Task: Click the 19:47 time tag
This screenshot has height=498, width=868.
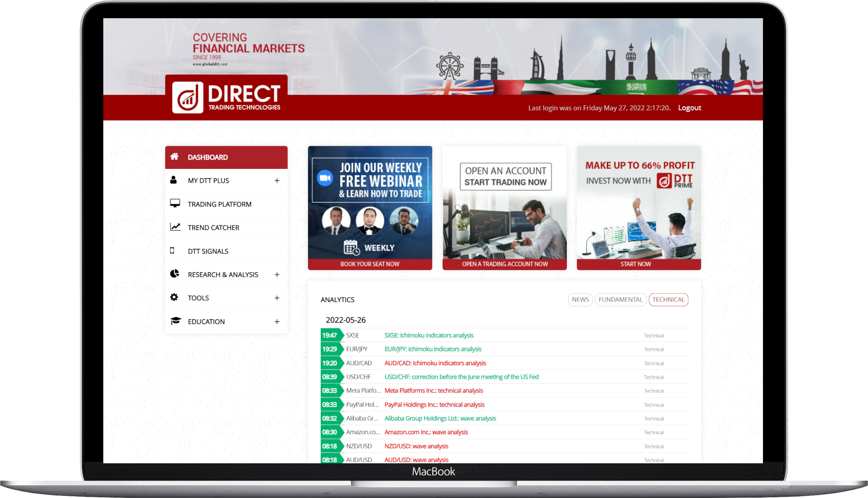Action: (x=331, y=335)
